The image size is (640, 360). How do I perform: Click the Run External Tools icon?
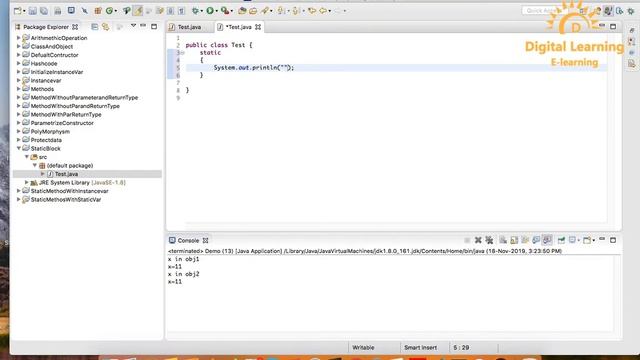point(225,11)
